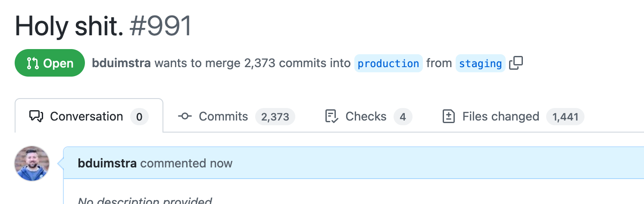The height and width of the screenshot is (204, 644).
Task: Copy the staging branch name with clipboard icon
Action: pyautogui.click(x=516, y=63)
